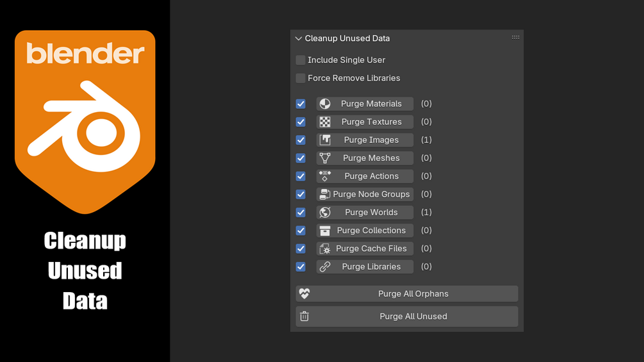Click the trash icon on Purge All Unused
The image size is (644, 362).
304,317
